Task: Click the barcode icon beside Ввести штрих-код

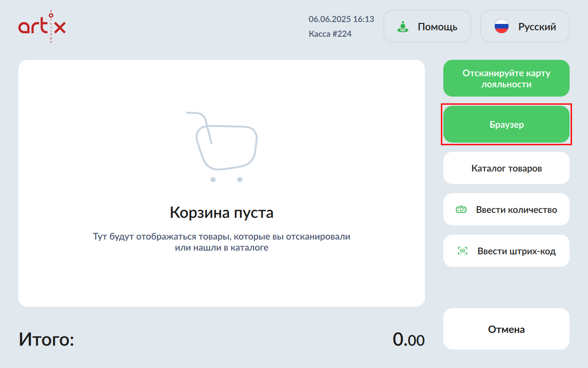Action: click(462, 251)
